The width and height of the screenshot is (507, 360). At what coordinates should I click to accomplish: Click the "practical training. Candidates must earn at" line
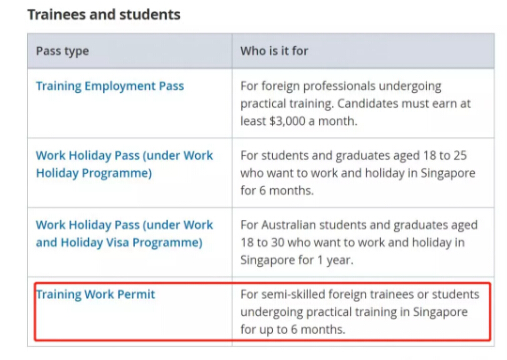pyautogui.click(x=356, y=104)
